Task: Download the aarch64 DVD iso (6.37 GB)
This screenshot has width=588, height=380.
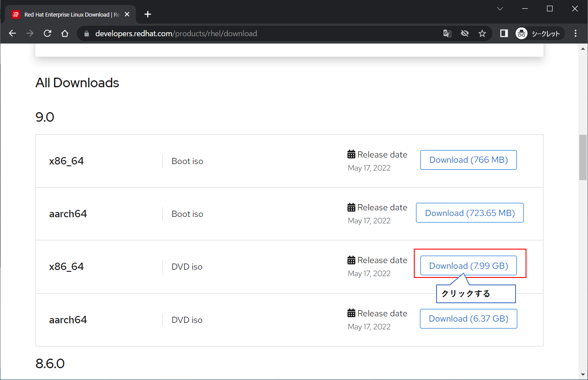Action: point(468,319)
